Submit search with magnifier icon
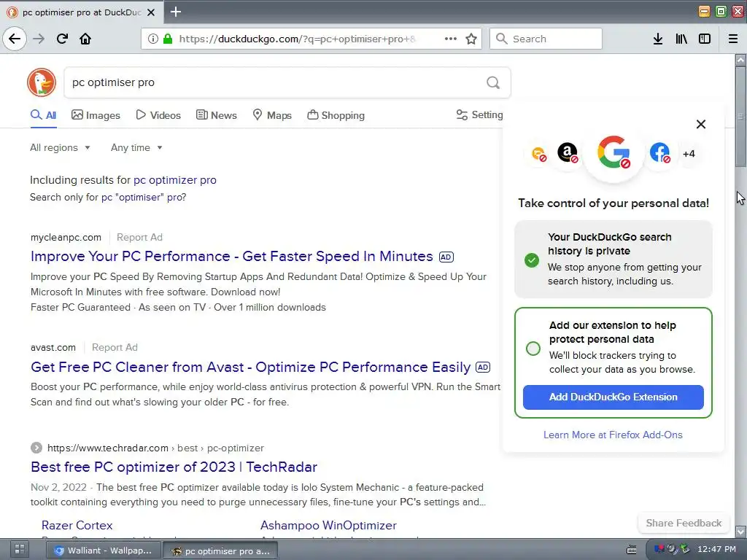The height and width of the screenshot is (560, 747). (493, 82)
